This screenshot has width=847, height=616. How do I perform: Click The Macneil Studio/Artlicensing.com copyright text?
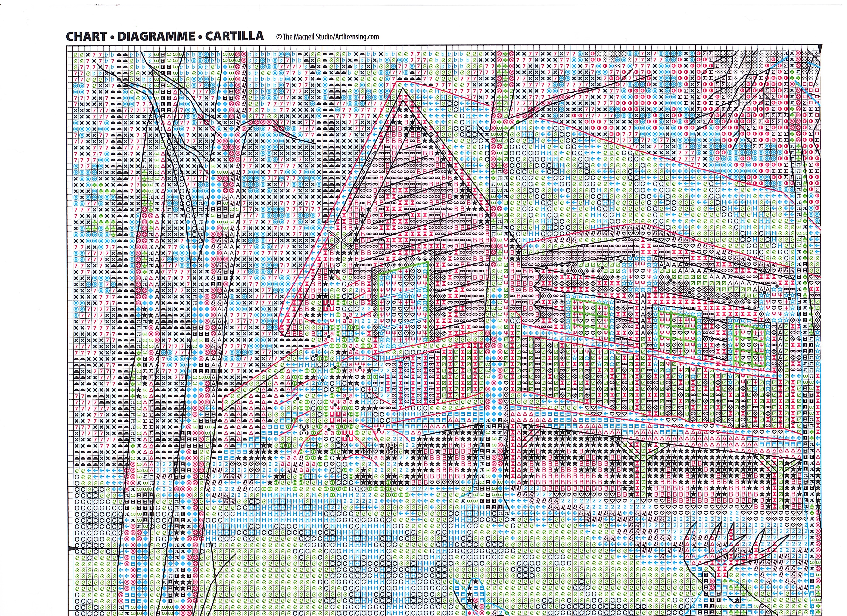click(327, 37)
